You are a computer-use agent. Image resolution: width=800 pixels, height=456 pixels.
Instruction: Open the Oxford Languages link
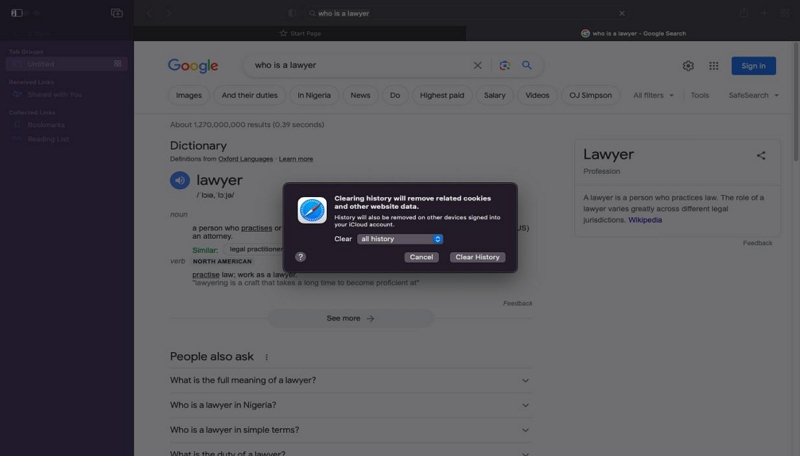point(245,159)
